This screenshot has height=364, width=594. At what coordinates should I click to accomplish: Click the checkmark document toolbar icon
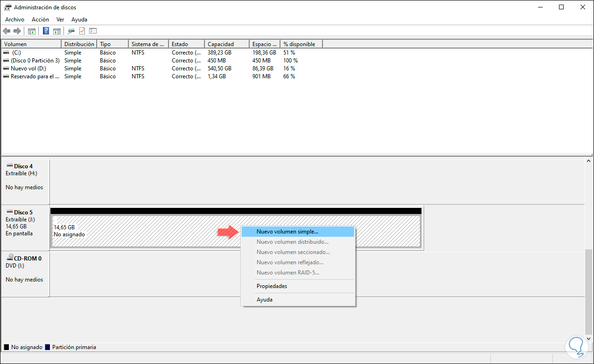[82, 31]
